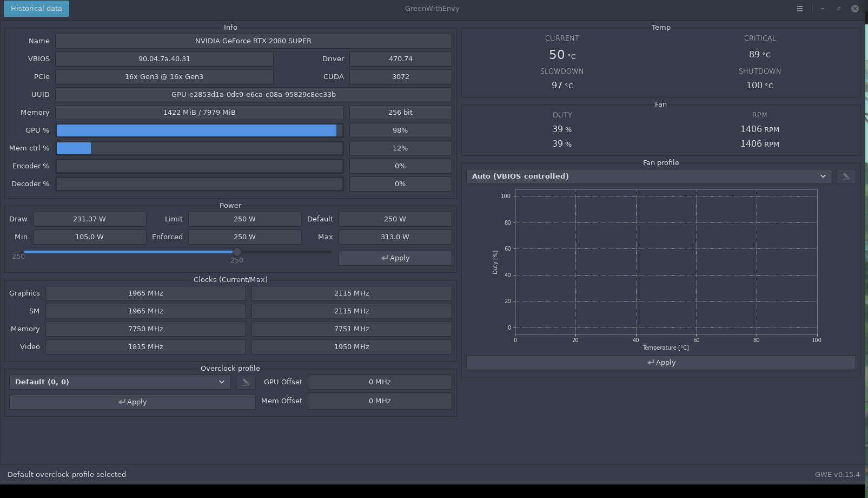Click the VBIOS version field
Image resolution: width=868 pixels, height=498 pixels.
[x=164, y=58]
